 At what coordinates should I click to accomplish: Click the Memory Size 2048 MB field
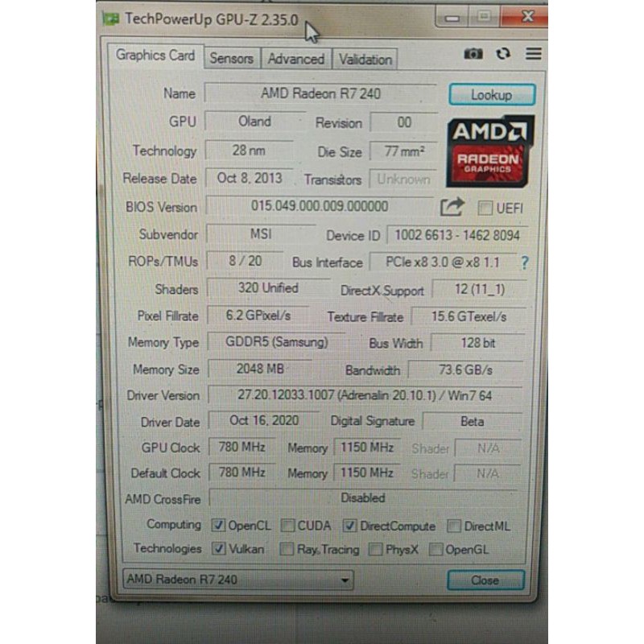(x=260, y=369)
